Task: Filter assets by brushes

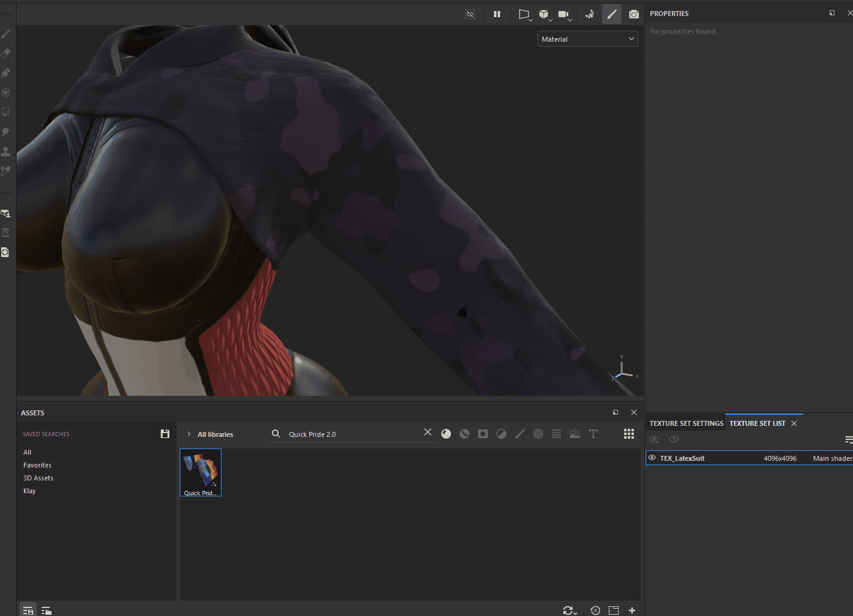Action: (520, 434)
